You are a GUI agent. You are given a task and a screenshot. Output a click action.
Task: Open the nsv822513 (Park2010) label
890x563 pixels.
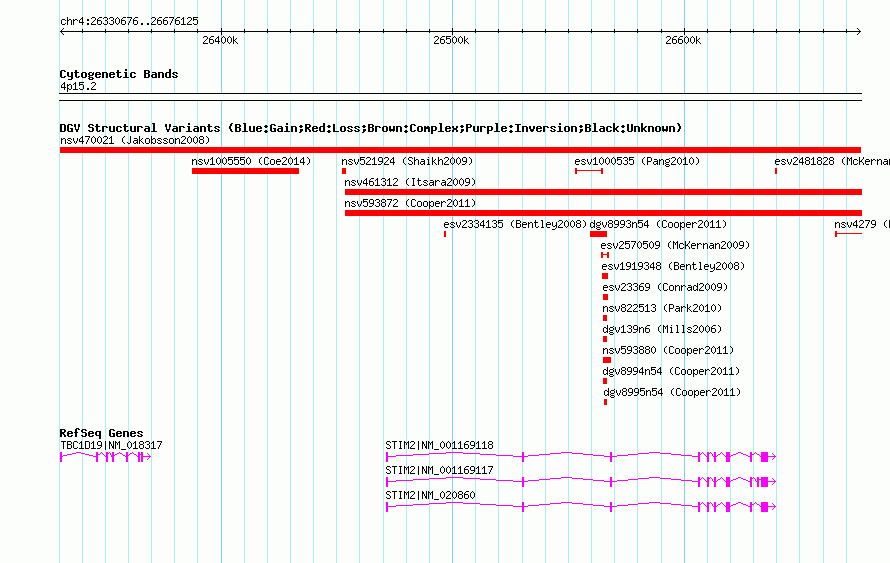[x=662, y=308]
